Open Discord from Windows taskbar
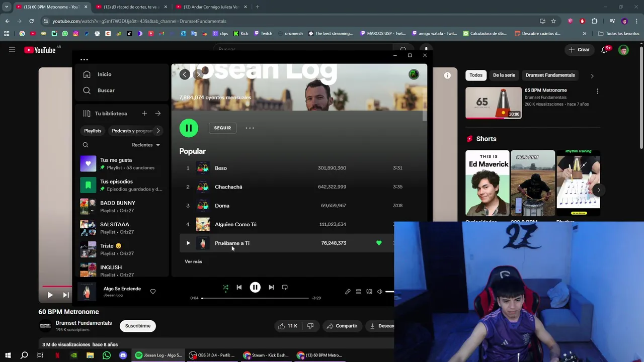Image resolution: width=644 pixels, height=362 pixels. [123, 355]
